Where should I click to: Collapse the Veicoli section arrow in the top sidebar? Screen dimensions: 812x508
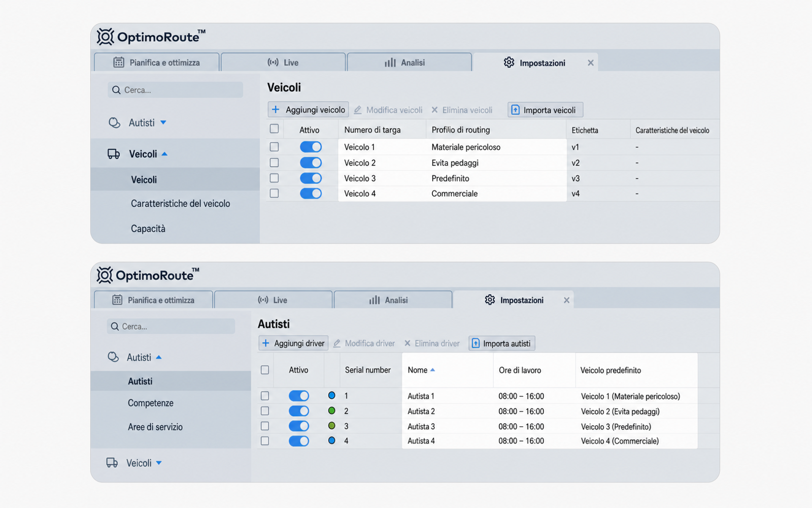pyautogui.click(x=164, y=154)
